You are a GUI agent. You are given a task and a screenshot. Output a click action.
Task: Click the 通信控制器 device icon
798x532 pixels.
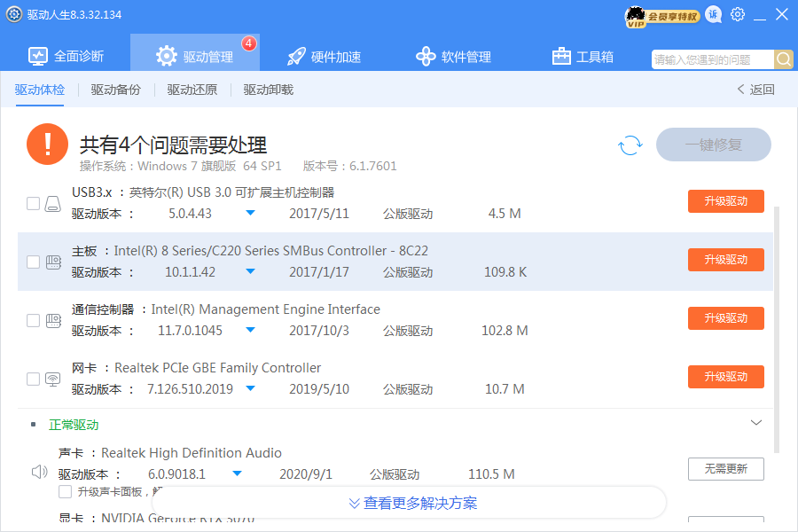tap(53, 321)
